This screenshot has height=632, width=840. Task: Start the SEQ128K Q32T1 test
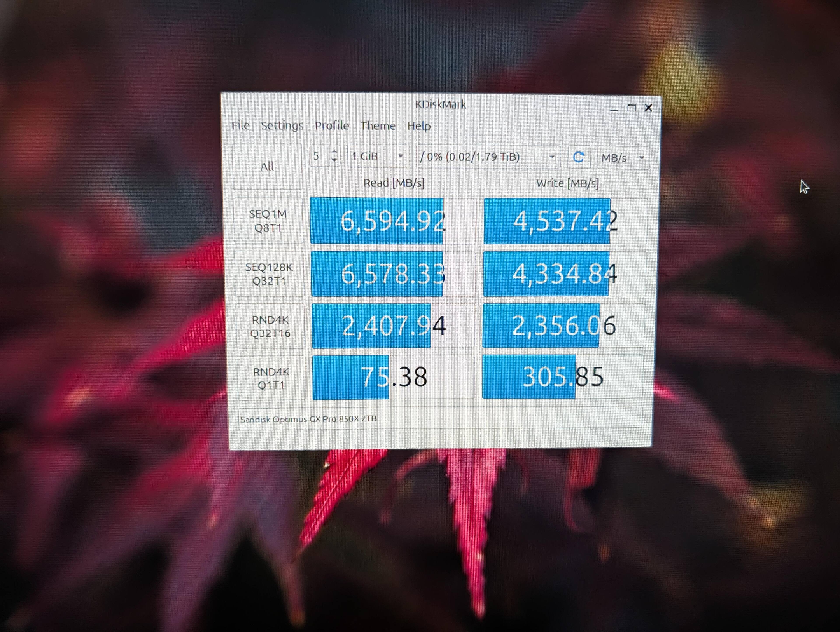(269, 274)
